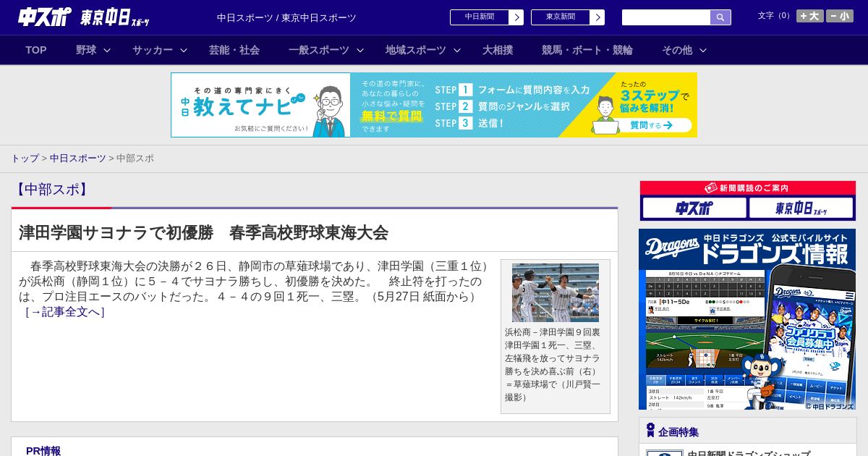Click the 質問する button in banner
Screen dimensions: 868x456
point(650,125)
